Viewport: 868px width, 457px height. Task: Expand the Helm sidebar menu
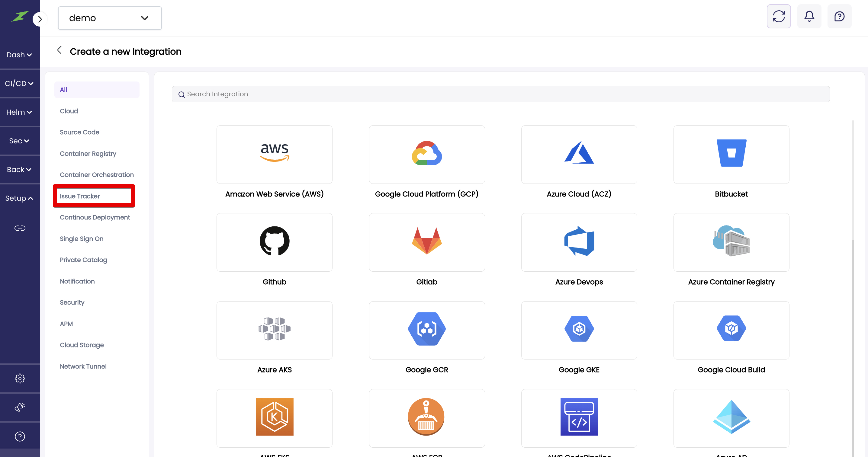coord(19,112)
